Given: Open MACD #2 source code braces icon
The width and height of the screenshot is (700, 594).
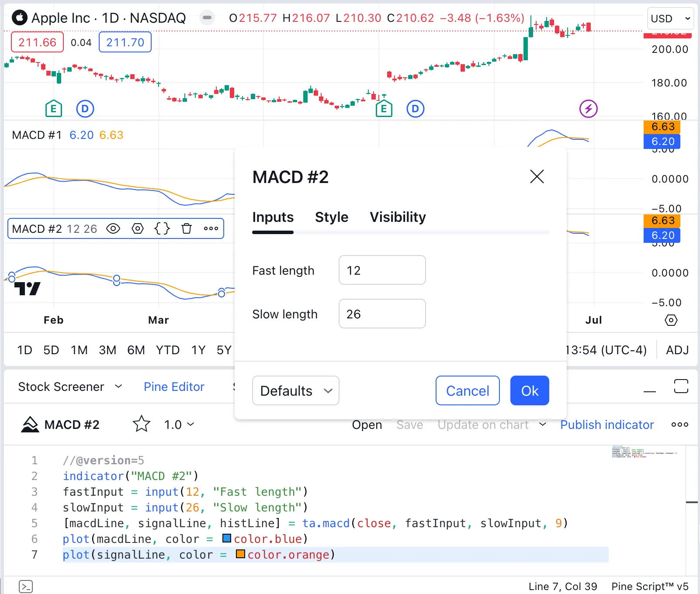Looking at the screenshot, I should pos(162,228).
